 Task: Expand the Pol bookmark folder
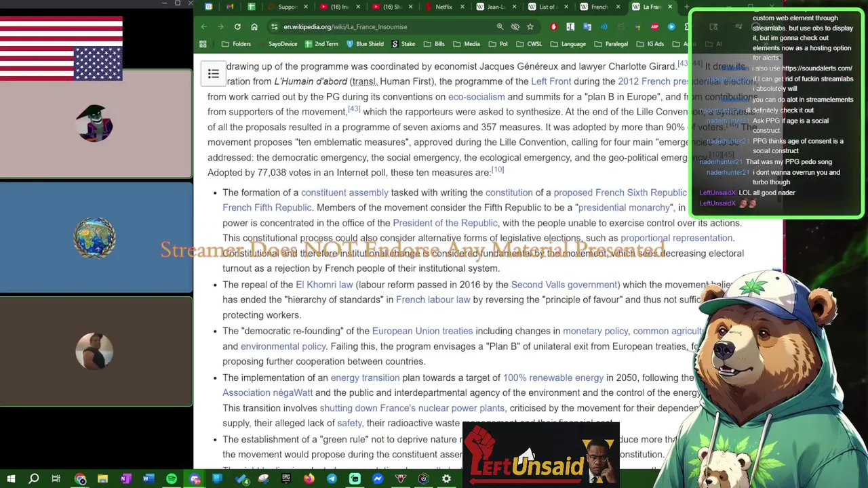498,44
